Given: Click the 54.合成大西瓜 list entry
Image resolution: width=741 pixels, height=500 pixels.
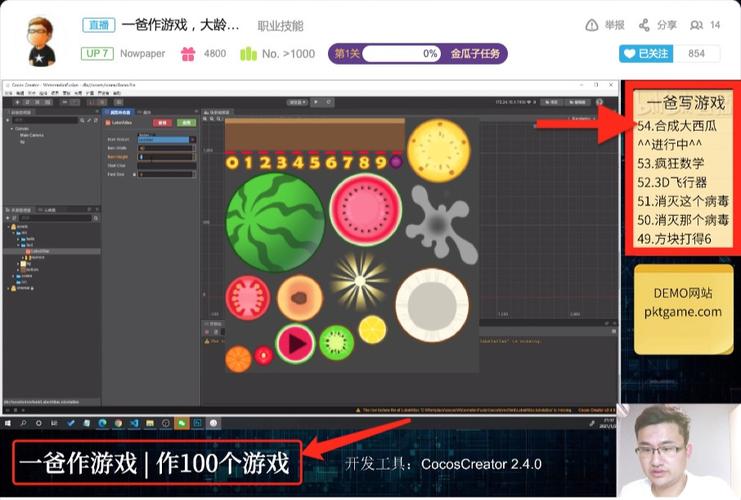Looking at the screenshot, I should click(x=677, y=126).
